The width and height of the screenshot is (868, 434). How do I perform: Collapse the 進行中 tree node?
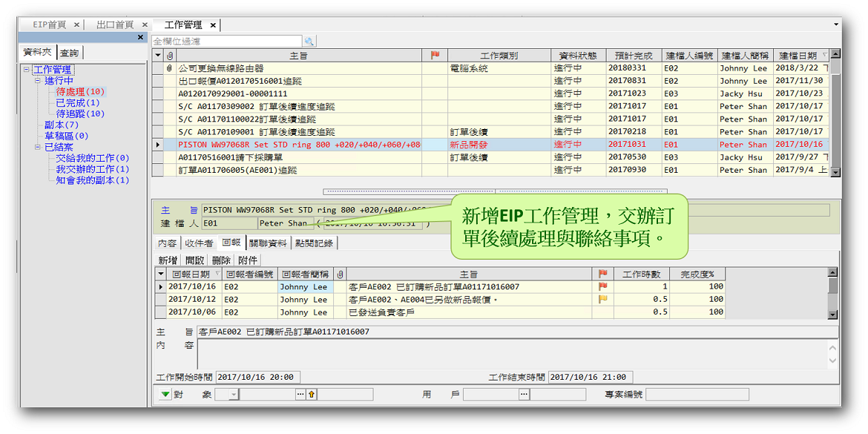click(38, 81)
